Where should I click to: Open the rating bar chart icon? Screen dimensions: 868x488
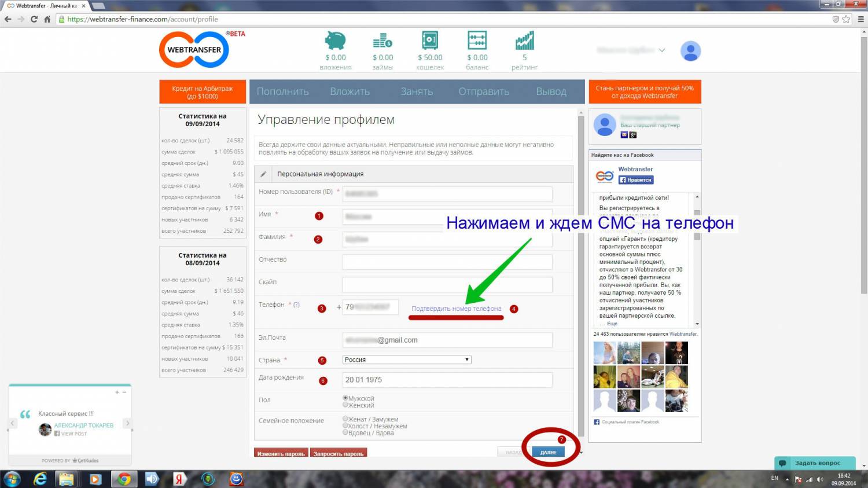(525, 41)
